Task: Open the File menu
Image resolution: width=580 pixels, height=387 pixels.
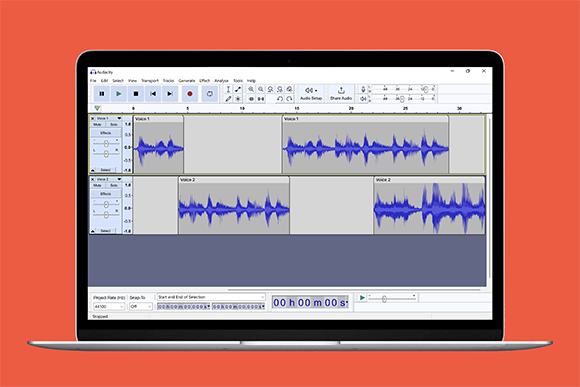Action: pos(93,81)
